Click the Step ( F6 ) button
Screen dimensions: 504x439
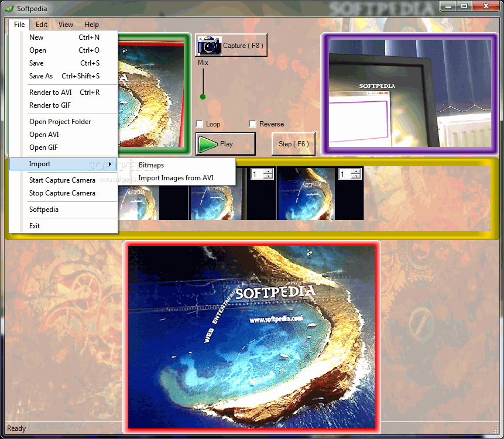[293, 144]
